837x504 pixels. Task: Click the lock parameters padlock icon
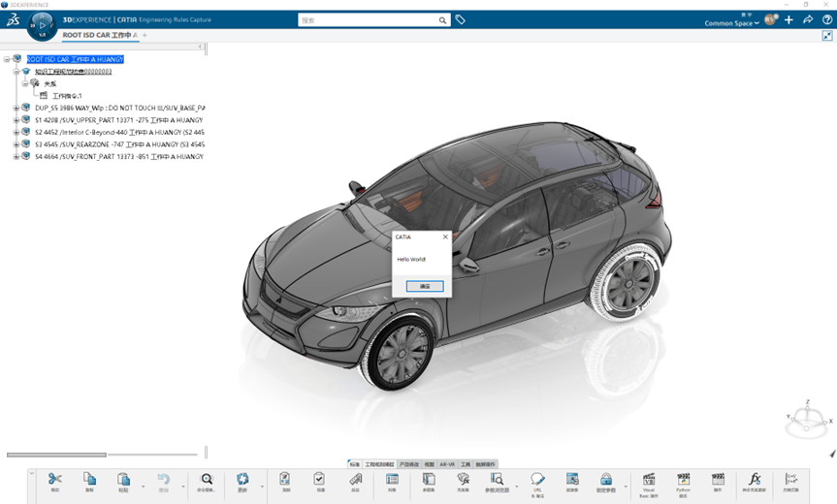[606, 479]
